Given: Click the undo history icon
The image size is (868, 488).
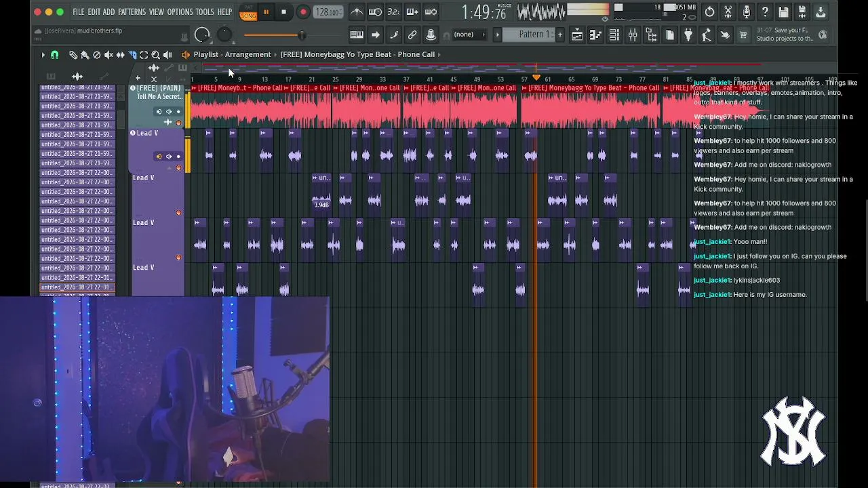Looking at the screenshot, I should click(x=709, y=12).
